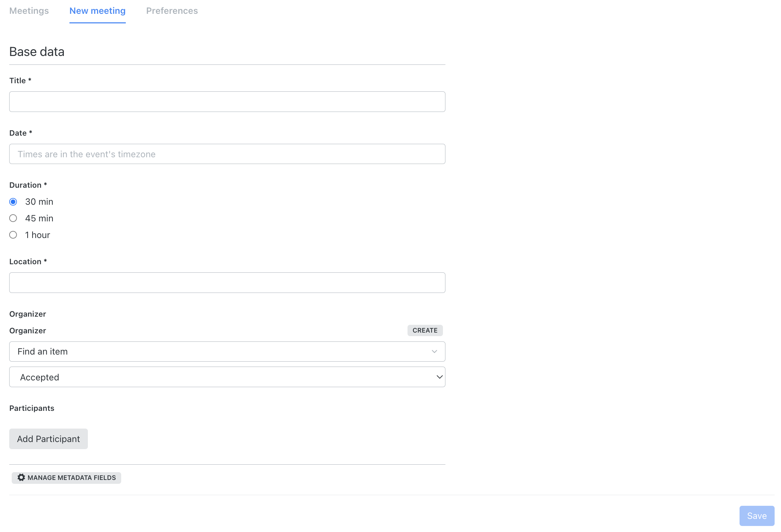This screenshot has width=781, height=532.
Task: Select the 45 min duration option
Action: 13,218
